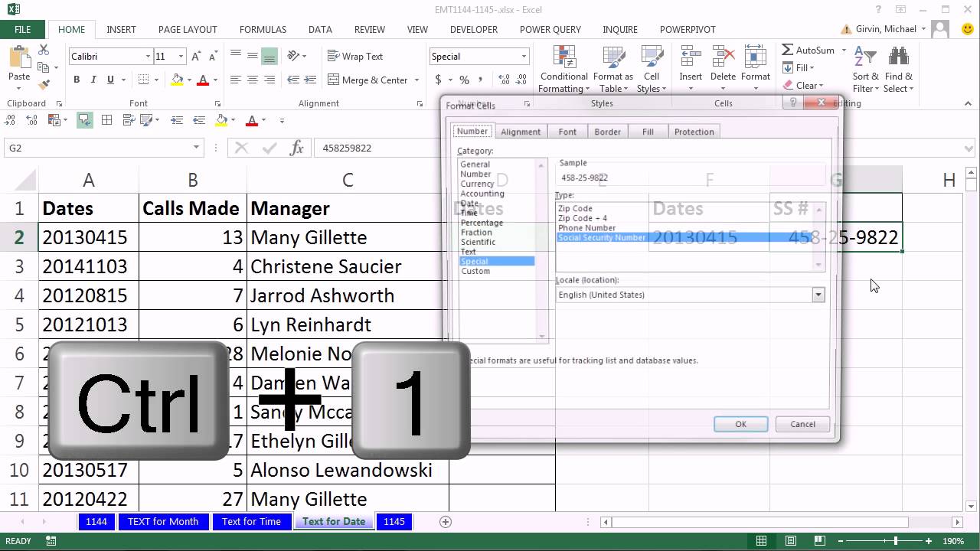Switch to the POWER QUERY ribbon tab

(x=550, y=30)
